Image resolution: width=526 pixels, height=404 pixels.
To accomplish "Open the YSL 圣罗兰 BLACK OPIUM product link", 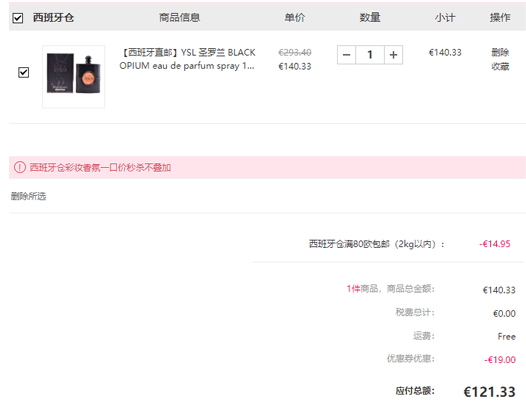I will point(188,59).
